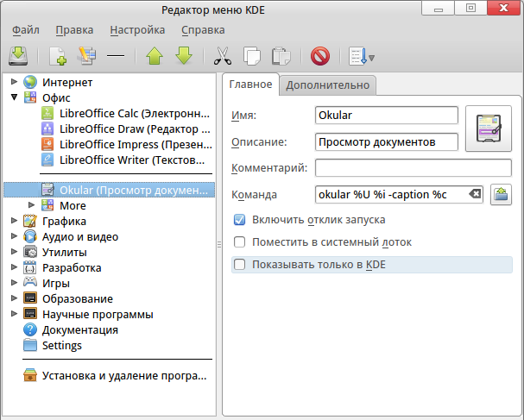
Task: Click the Графика category icon
Action: 30,221
